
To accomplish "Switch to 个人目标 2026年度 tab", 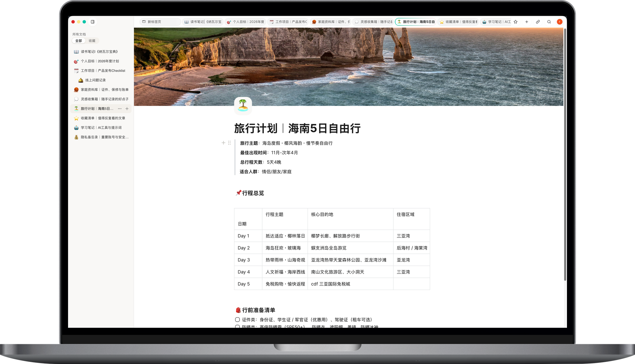I will (246, 22).
